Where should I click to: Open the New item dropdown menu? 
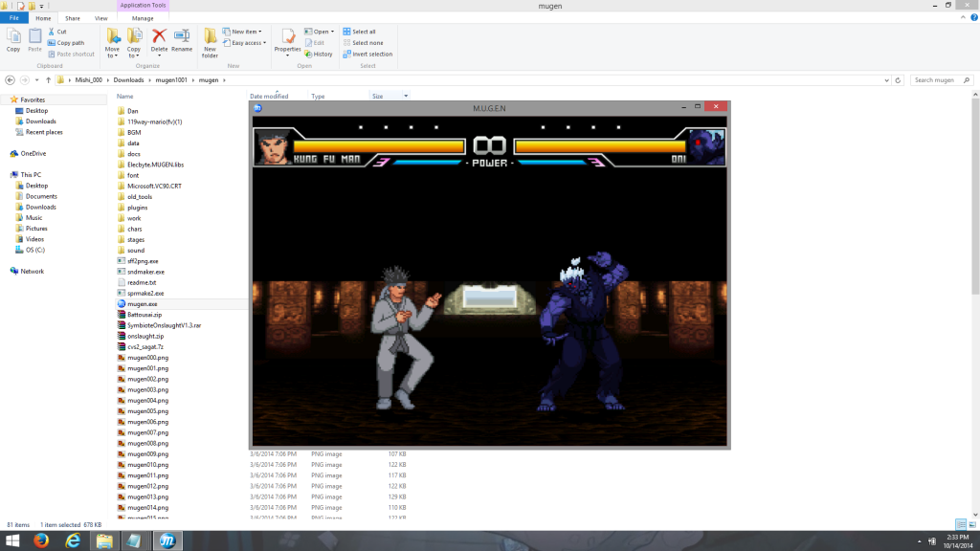tap(244, 32)
